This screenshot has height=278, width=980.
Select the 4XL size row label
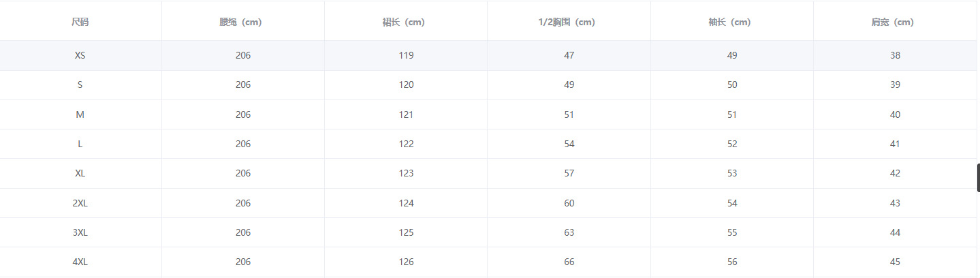80,262
